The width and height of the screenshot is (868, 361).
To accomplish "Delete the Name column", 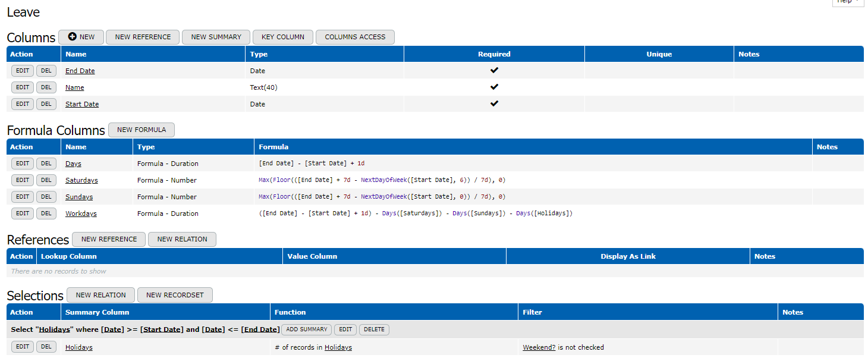I will tap(46, 87).
